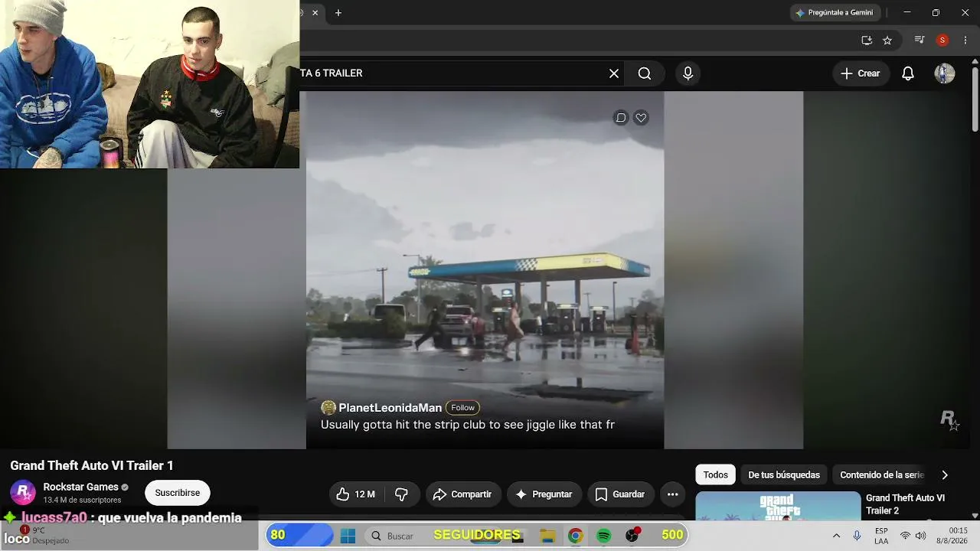
Task: Follow PlanetLeonidaMan with the Follow button
Action: pyautogui.click(x=462, y=408)
